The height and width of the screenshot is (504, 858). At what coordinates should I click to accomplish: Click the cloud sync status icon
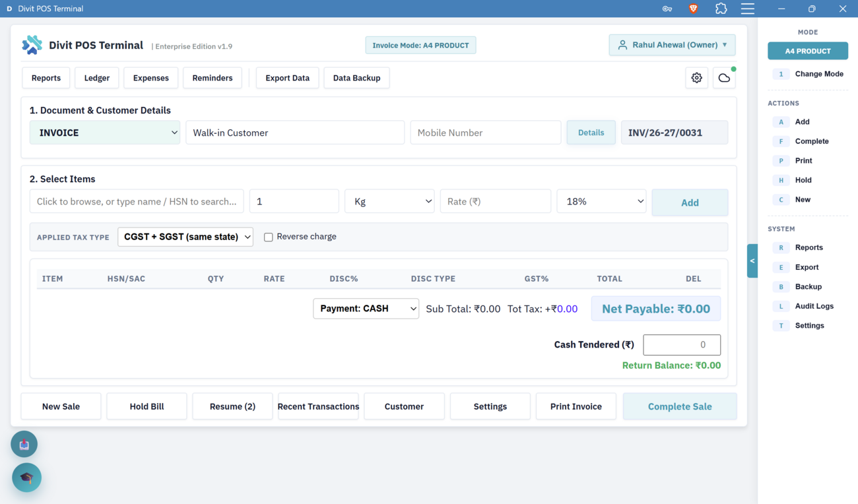coord(724,78)
